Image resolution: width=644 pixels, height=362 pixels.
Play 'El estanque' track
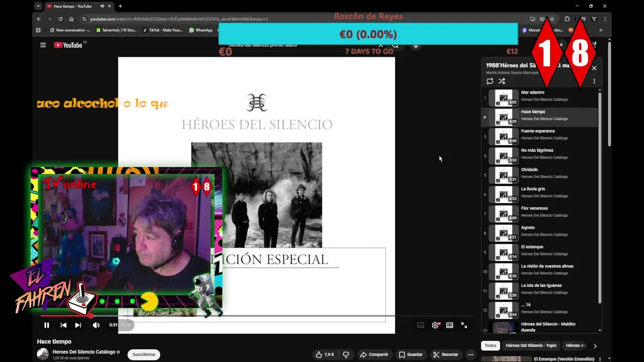[x=540, y=252]
